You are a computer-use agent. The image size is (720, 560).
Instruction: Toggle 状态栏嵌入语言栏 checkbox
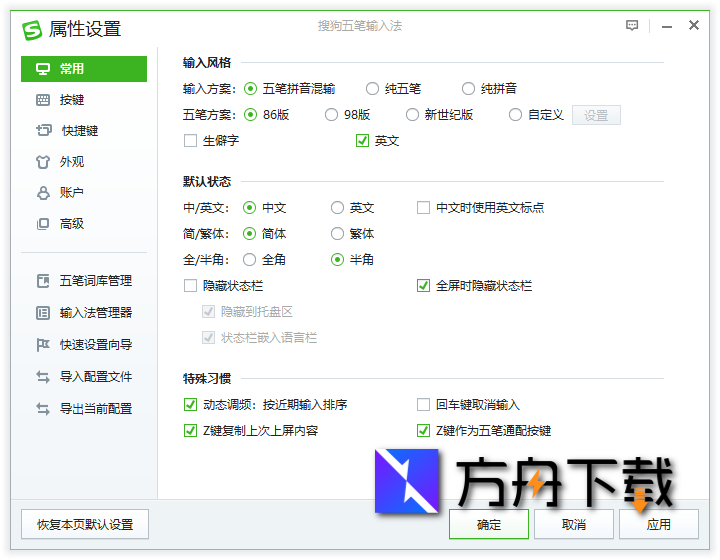click(x=208, y=338)
